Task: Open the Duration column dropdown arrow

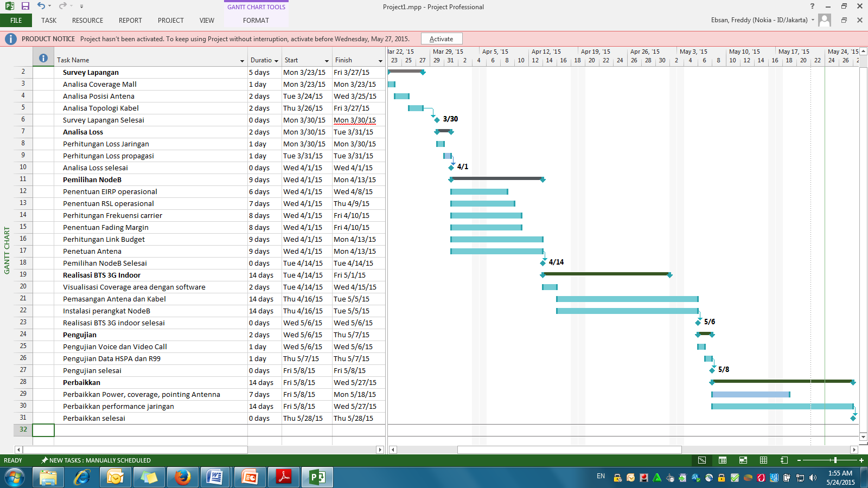Action: 276,61
